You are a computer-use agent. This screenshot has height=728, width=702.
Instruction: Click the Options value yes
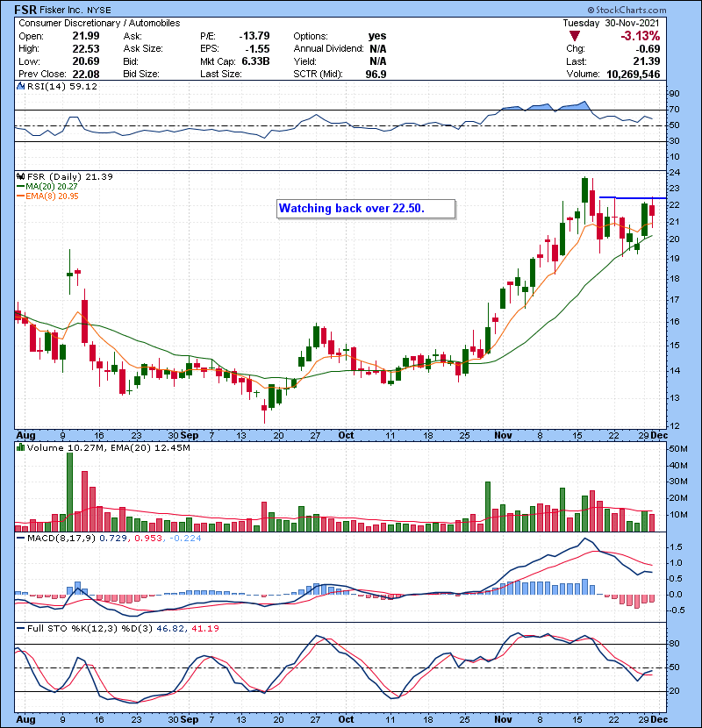pyautogui.click(x=377, y=36)
